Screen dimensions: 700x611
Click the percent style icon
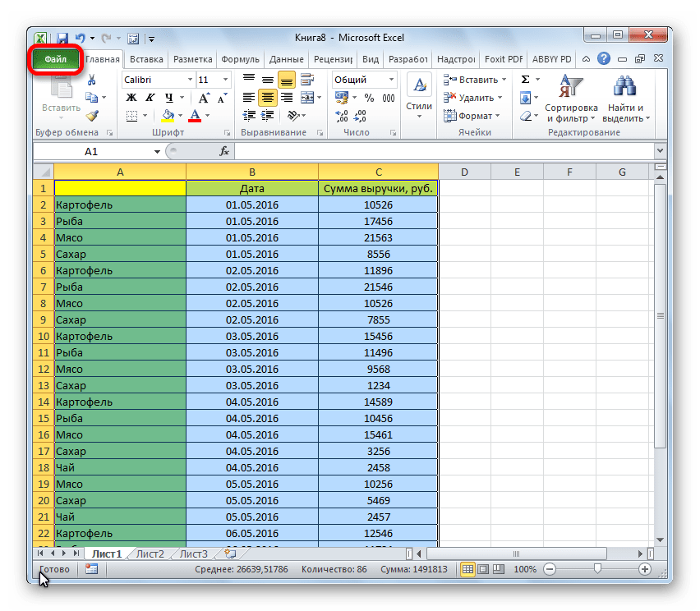pyautogui.click(x=369, y=98)
